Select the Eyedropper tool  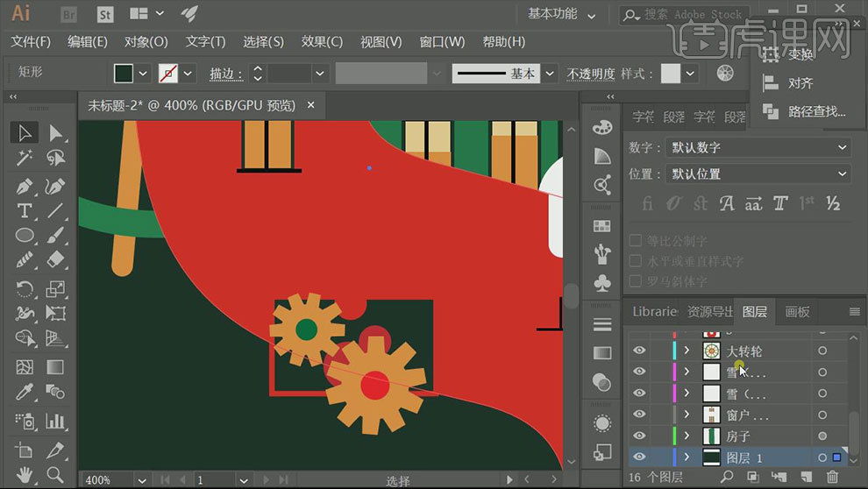click(25, 392)
